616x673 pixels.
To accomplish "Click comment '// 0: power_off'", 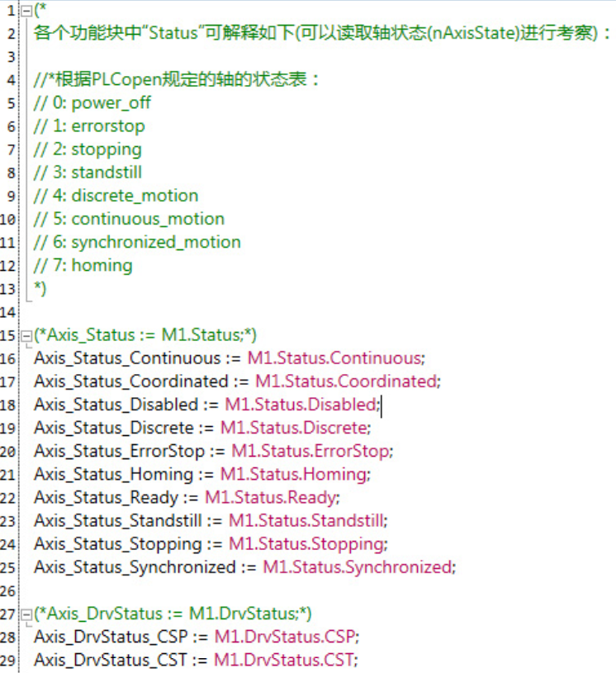I will pos(92,103).
